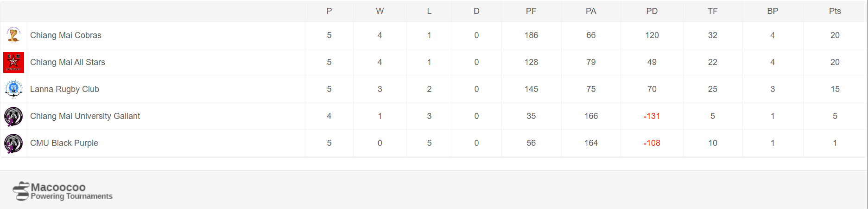
Task: Click the Chiang Mai All Stars logo
Action: click(x=13, y=62)
